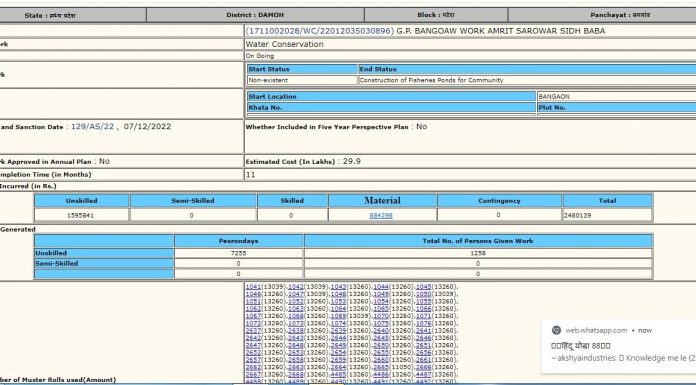The height and width of the screenshot is (385, 696).
Task: Open muster roll 1045 link
Action: (x=423, y=287)
